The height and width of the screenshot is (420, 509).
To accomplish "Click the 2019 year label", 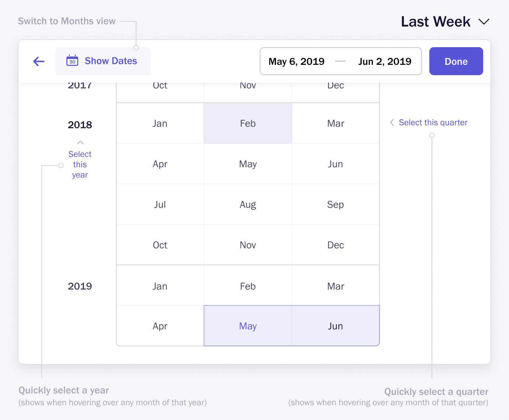I will tap(80, 286).
